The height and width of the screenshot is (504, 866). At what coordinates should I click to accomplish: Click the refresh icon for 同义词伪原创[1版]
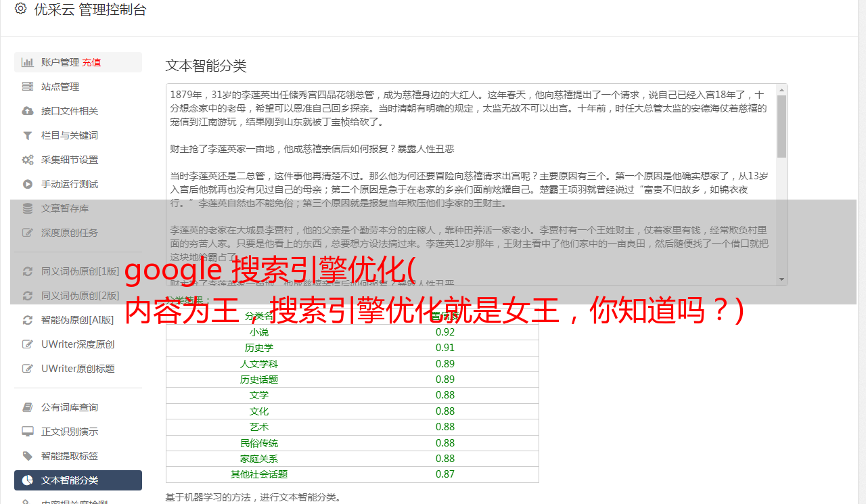coord(28,271)
